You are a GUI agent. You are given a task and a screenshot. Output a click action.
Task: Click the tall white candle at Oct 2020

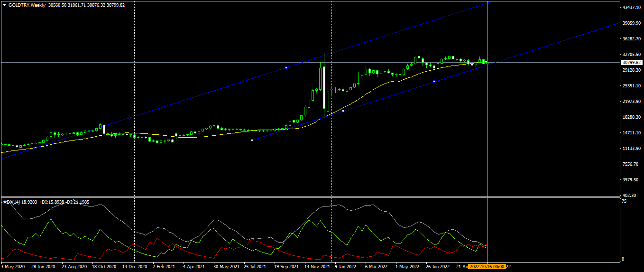[x=104, y=129]
